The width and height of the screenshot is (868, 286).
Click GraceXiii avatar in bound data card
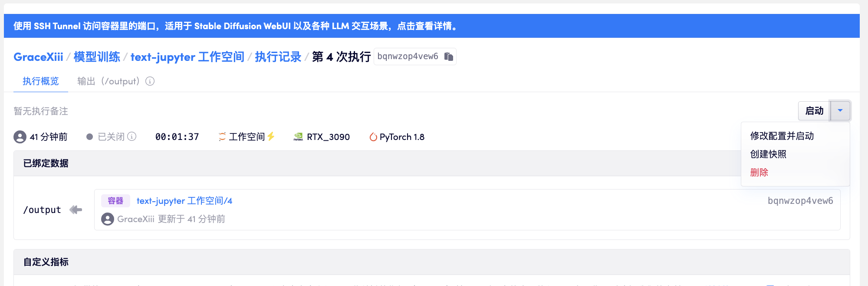[108, 219]
